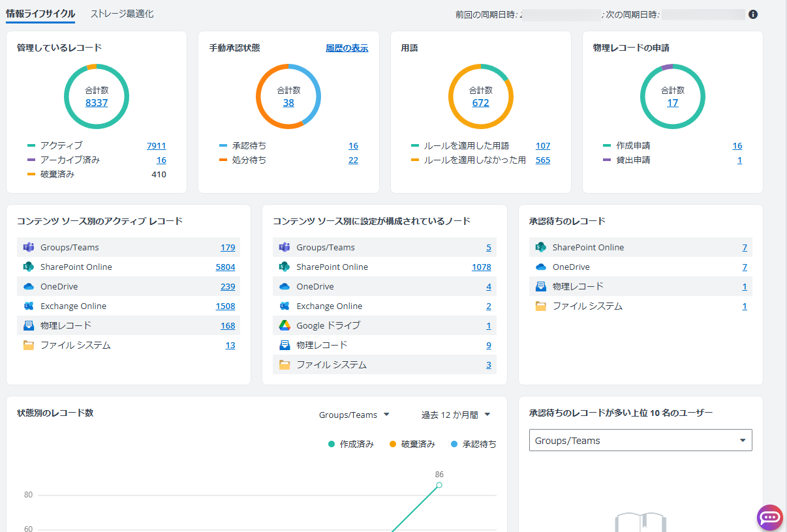Image resolution: width=787 pixels, height=532 pixels.
Task: Open the chat assistant bubble icon
Action: [x=770, y=517]
